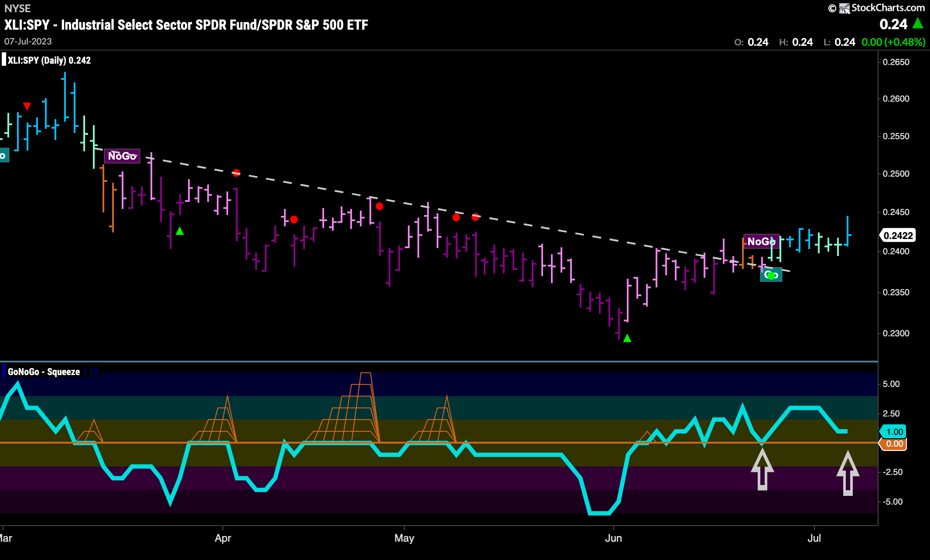
Task: Click the Apr label on time axis
Action: pos(223,538)
